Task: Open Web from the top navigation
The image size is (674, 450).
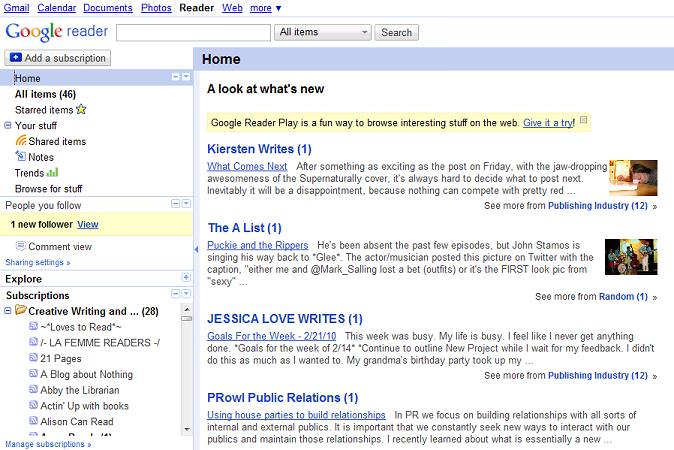Action: tap(232, 8)
